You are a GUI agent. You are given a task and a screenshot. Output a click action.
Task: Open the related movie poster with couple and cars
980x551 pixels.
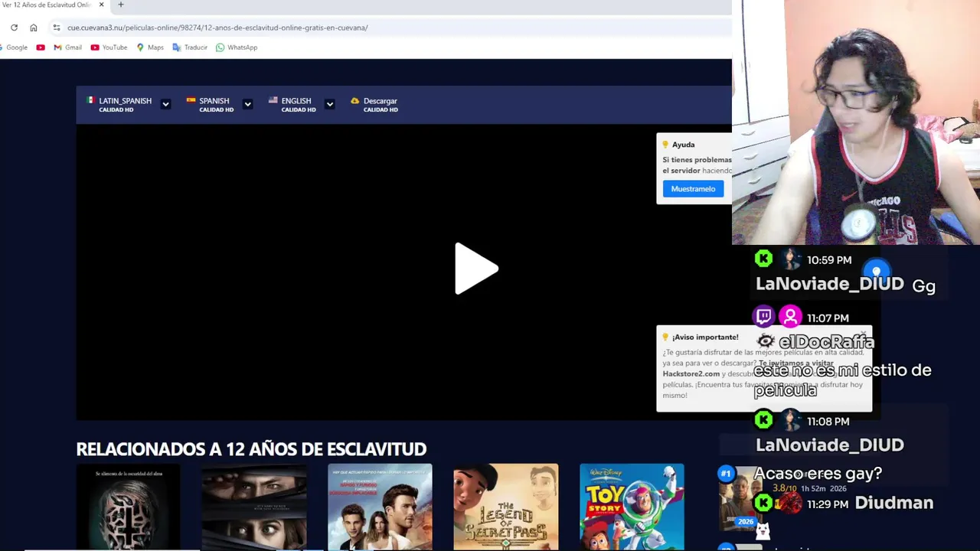(380, 507)
